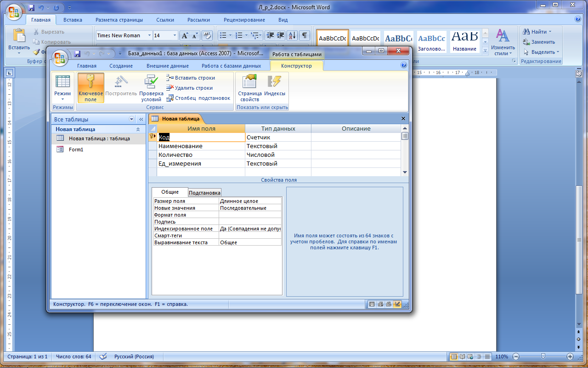
Task: Undo last action in Word toolbar
Action: click(42, 8)
